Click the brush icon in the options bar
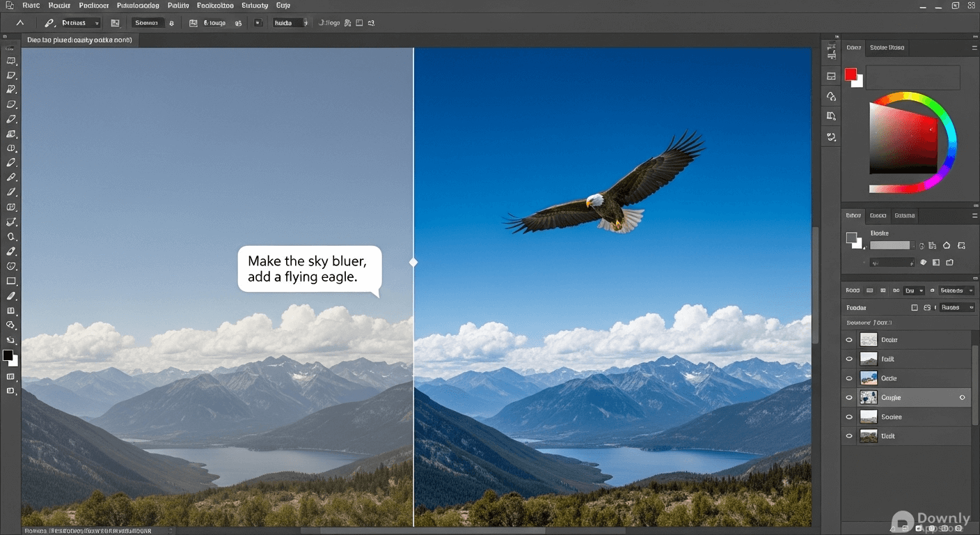Viewport: 980px width, 535px height. pos(49,23)
